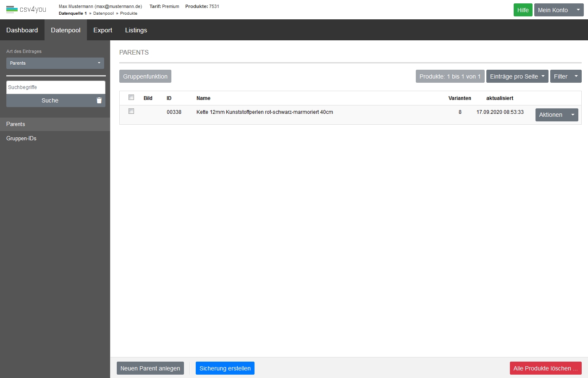Select the checkbox for product 00338

click(x=131, y=111)
